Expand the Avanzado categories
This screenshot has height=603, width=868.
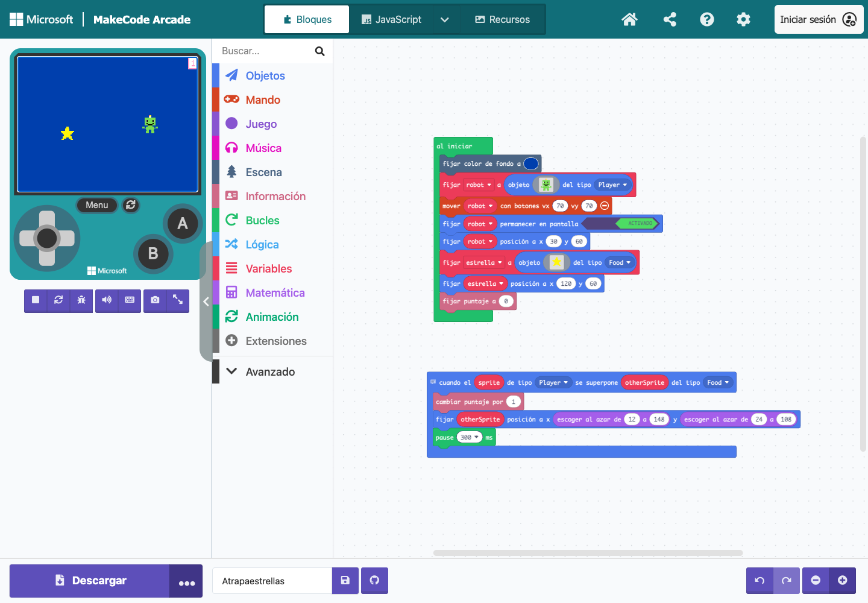[x=272, y=371]
